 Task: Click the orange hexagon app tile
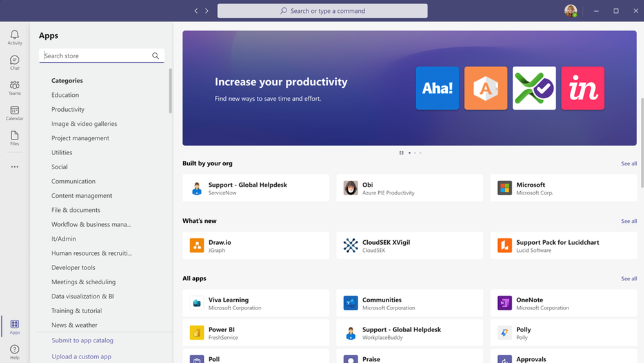click(x=485, y=88)
